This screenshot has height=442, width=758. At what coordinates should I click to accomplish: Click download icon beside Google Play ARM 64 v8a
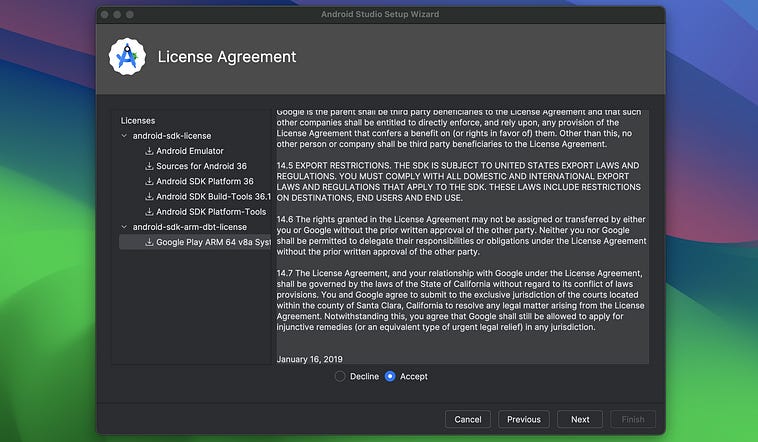(149, 242)
